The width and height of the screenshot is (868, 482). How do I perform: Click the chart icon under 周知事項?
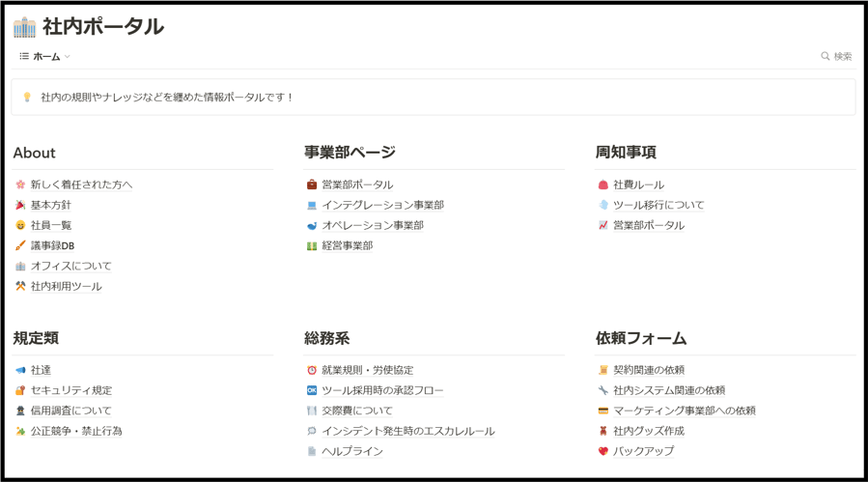point(603,225)
